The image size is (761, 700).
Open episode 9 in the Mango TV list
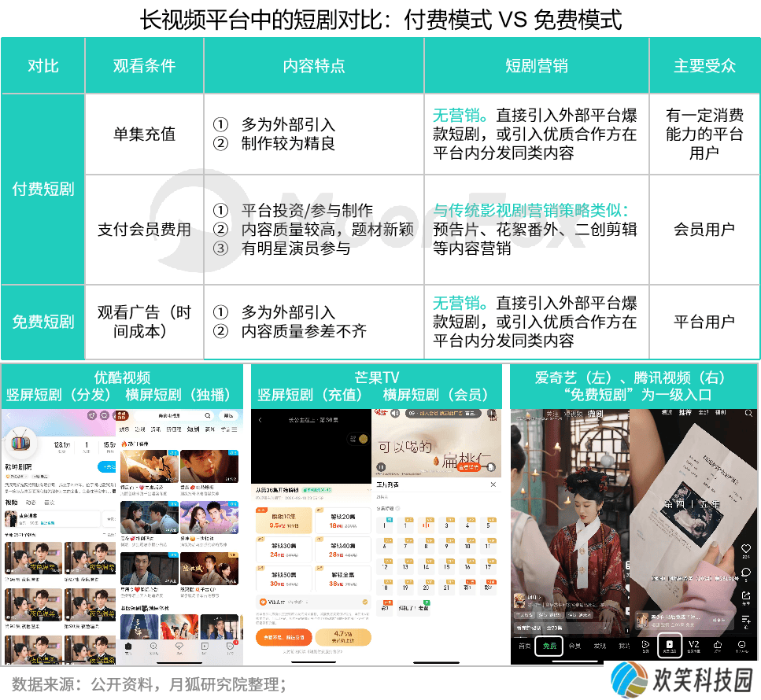pyautogui.click(x=447, y=544)
